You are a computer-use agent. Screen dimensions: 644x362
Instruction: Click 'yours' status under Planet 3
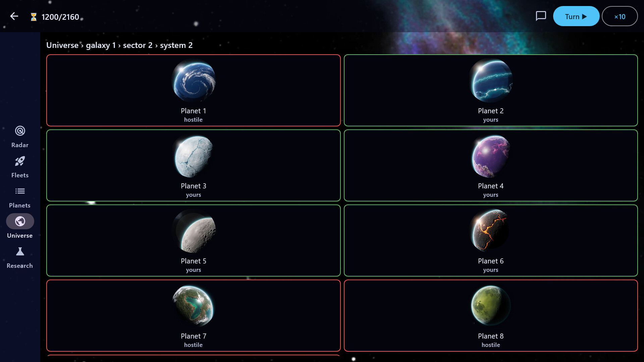194,195
